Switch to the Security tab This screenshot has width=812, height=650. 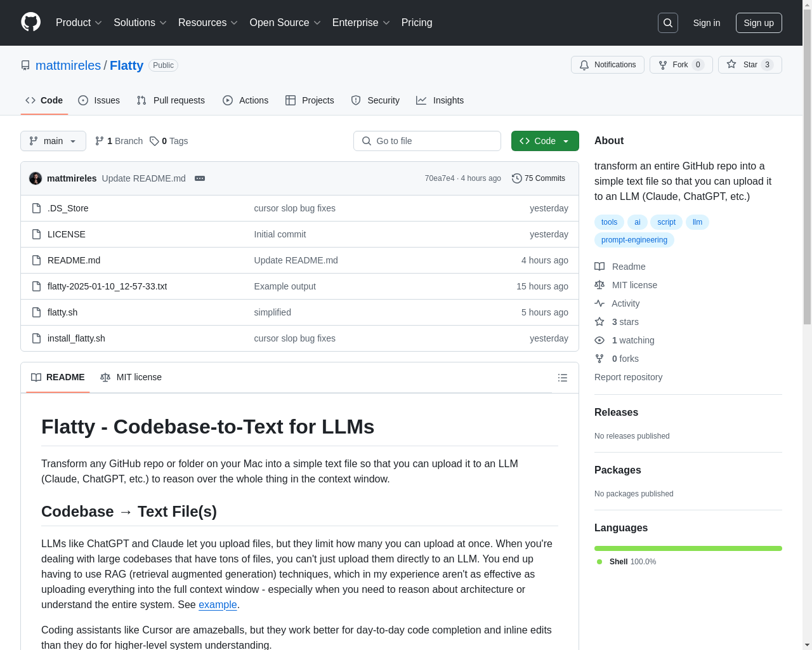[376, 100]
